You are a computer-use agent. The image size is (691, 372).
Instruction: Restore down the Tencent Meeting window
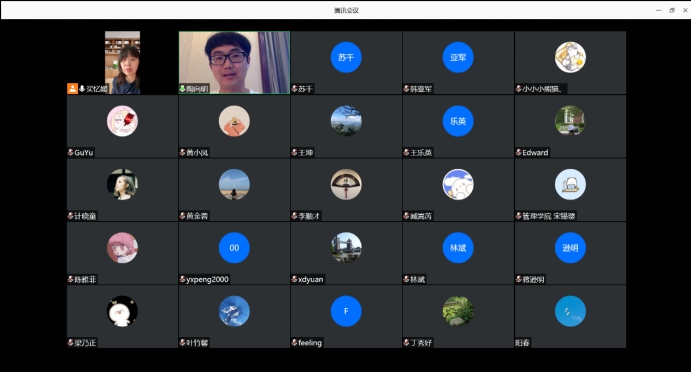[672, 10]
